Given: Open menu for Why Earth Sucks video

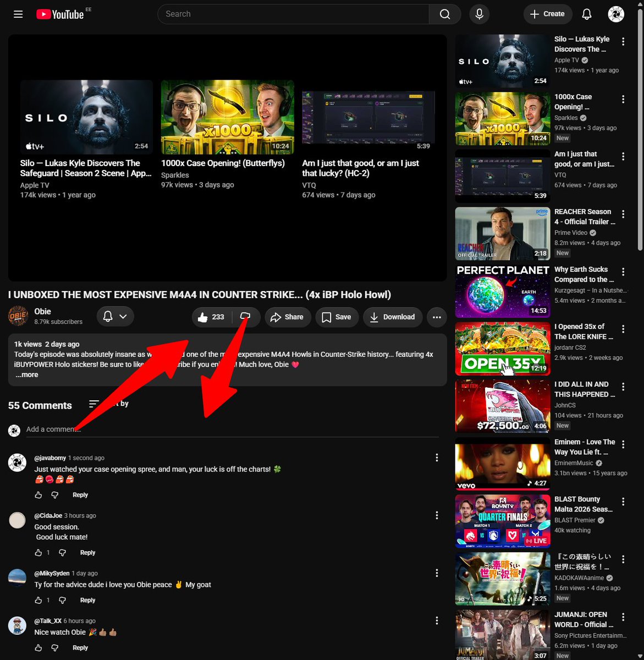Looking at the screenshot, I should click(623, 272).
